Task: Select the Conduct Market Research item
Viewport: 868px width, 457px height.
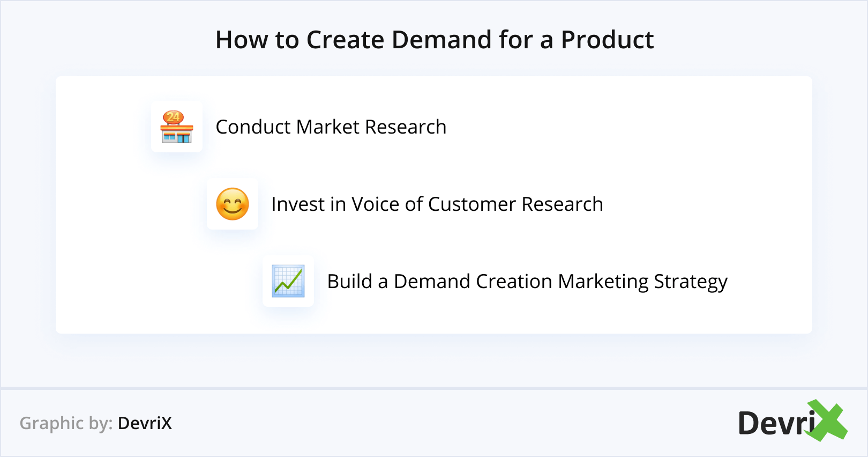Action: click(x=331, y=127)
